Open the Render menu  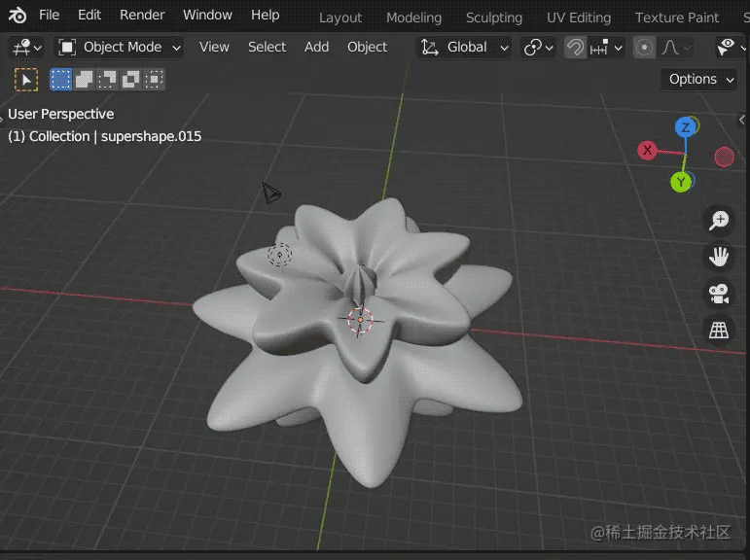point(142,16)
